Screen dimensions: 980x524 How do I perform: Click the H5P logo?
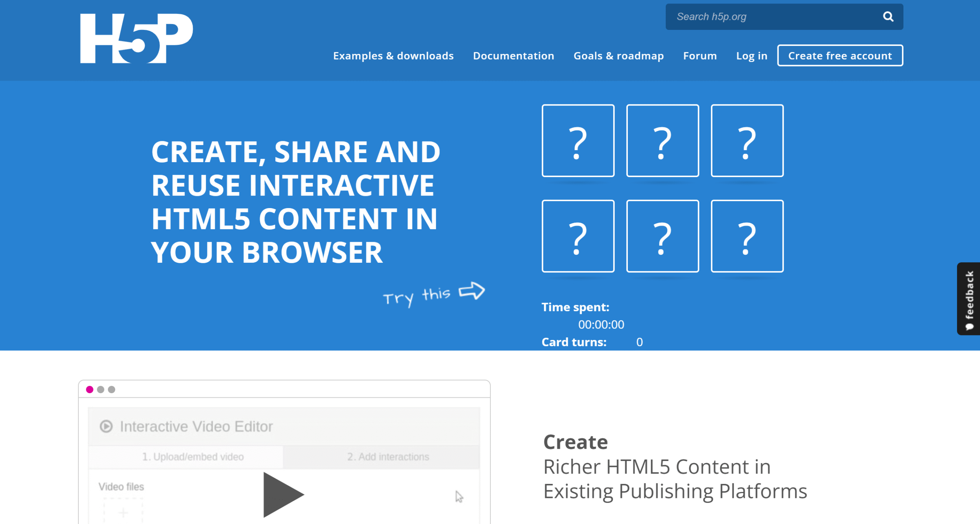coord(136,39)
